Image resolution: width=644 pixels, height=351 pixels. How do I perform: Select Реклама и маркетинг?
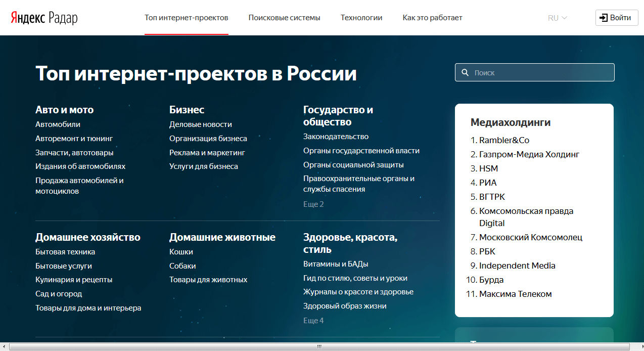coord(207,153)
